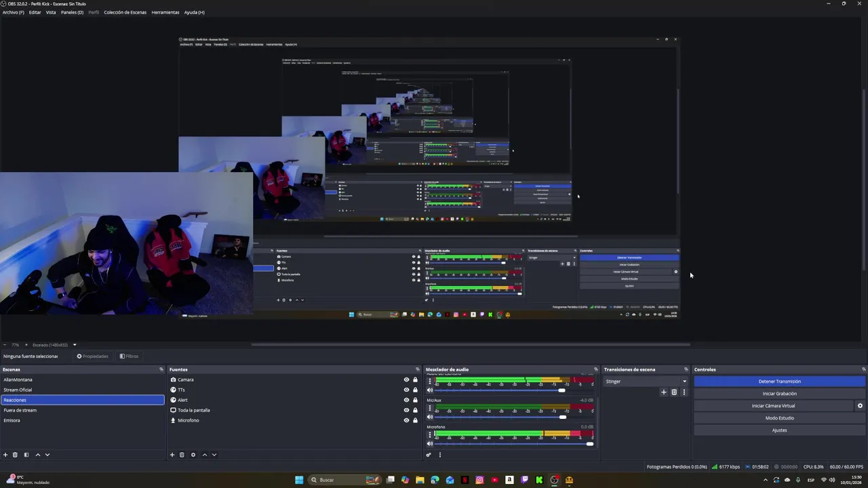Enable Modo Estudio
868x488 pixels.
point(779,418)
